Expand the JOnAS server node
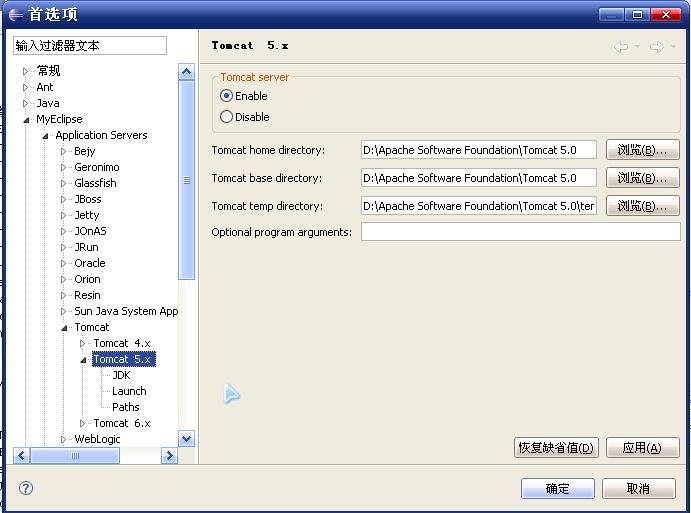691x513 pixels. pyautogui.click(x=63, y=231)
